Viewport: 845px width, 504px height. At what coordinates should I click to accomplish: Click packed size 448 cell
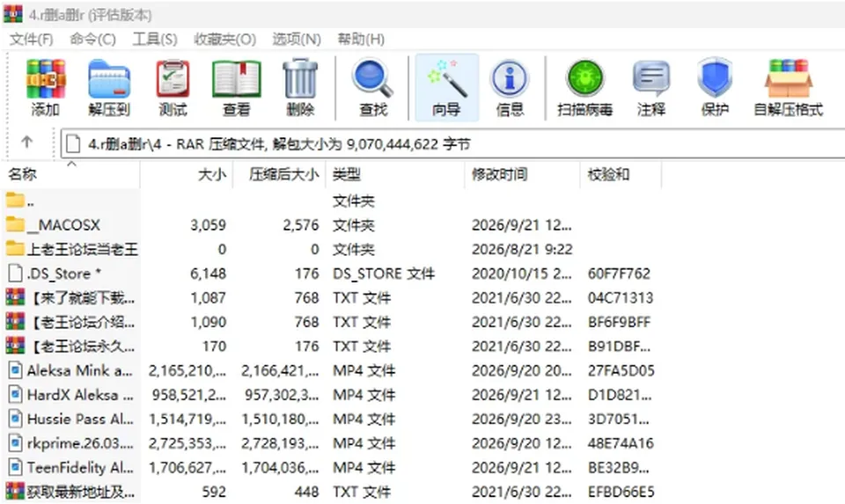click(306, 492)
